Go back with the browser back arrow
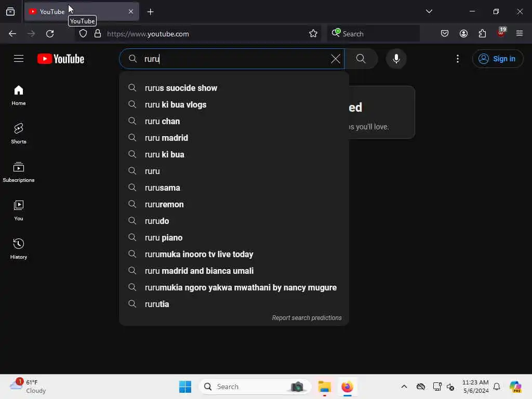Image resolution: width=532 pixels, height=399 pixels. (x=12, y=34)
